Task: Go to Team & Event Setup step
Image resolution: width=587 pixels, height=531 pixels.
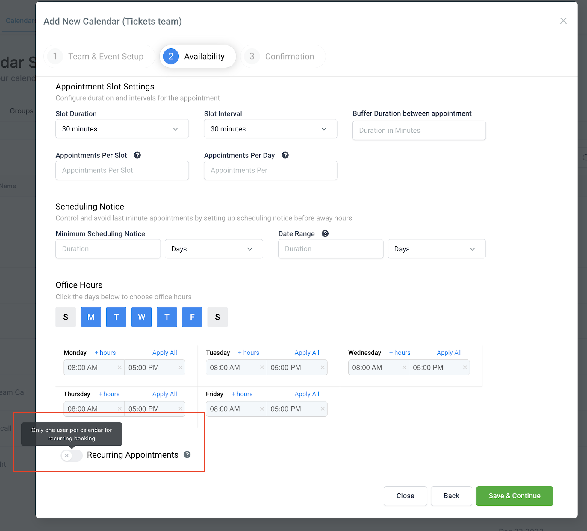Action: pos(99,57)
